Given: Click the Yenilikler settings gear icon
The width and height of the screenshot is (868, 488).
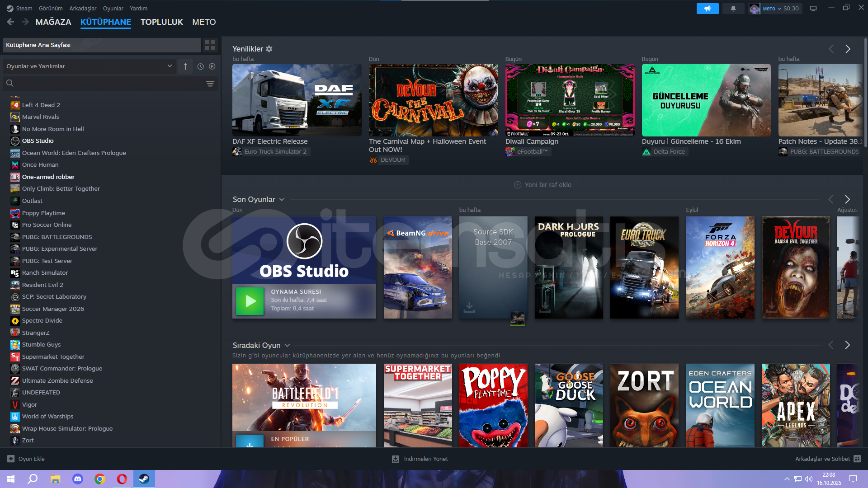Looking at the screenshot, I should (269, 49).
